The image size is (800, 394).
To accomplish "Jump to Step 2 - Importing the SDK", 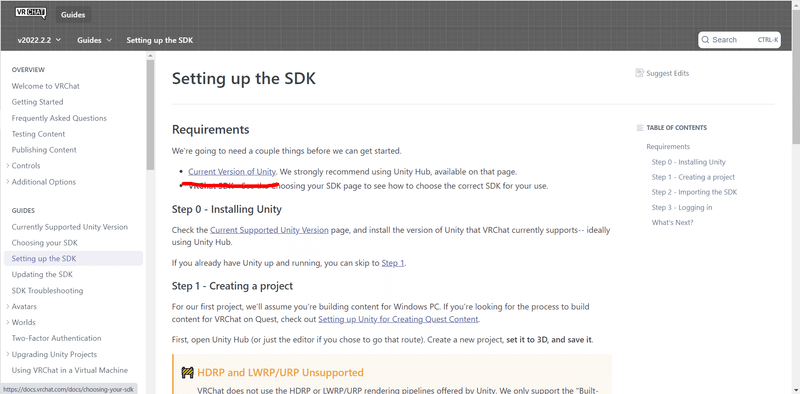I will [x=694, y=192].
